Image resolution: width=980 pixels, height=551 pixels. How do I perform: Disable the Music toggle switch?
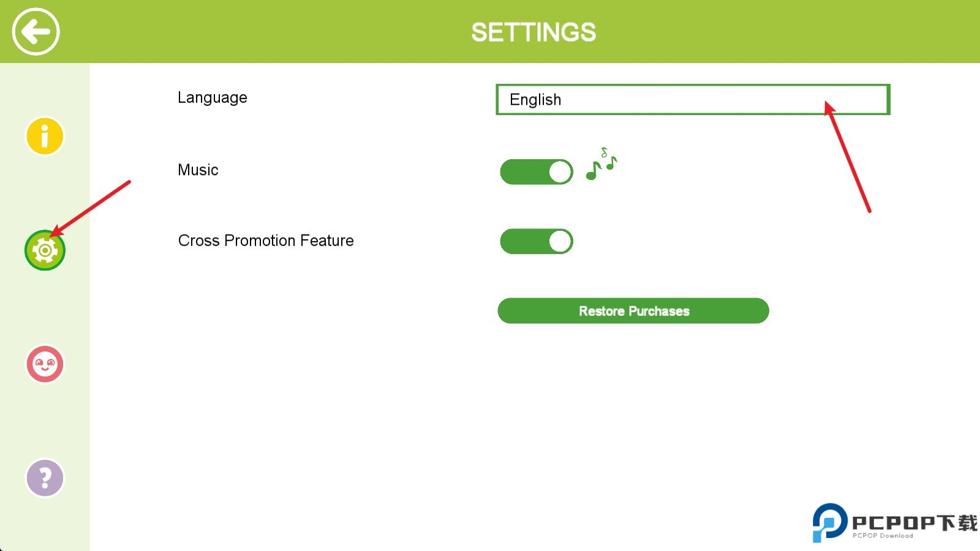537,172
